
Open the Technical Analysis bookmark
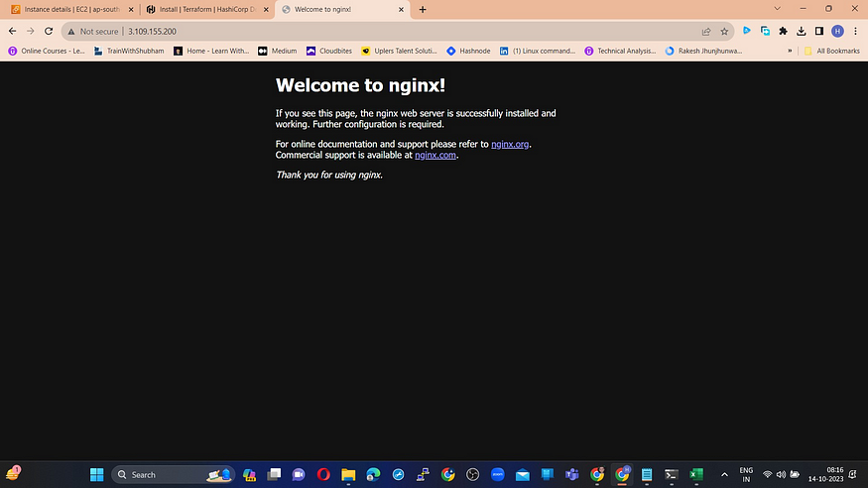(620, 51)
